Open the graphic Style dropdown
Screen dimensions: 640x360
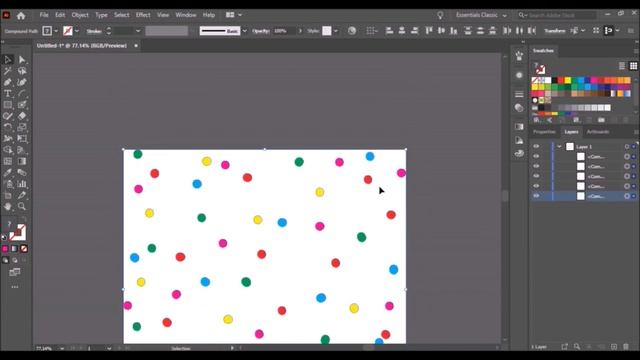pos(336,31)
